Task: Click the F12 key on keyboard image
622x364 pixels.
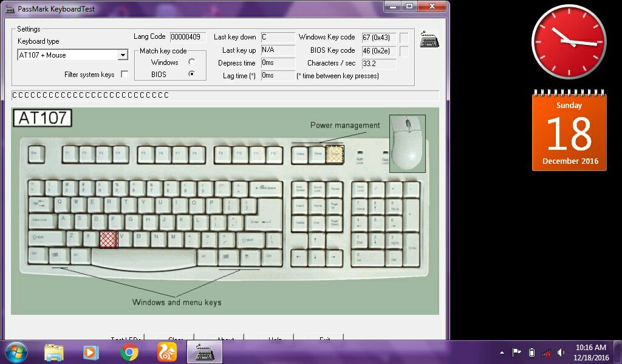Action: click(274, 155)
